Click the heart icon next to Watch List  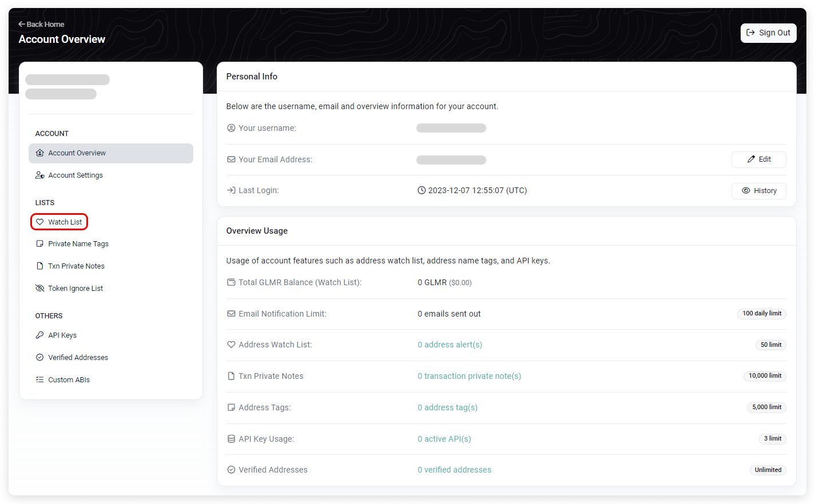coord(40,222)
